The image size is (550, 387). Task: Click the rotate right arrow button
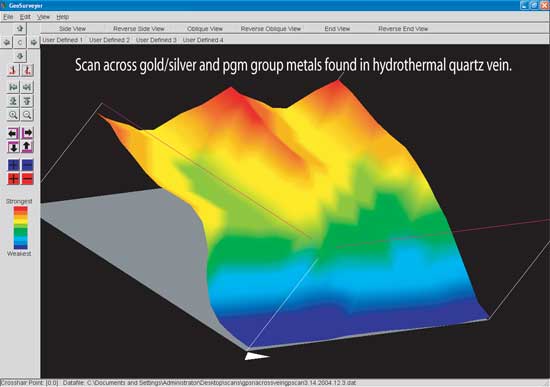click(x=34, y=42)
